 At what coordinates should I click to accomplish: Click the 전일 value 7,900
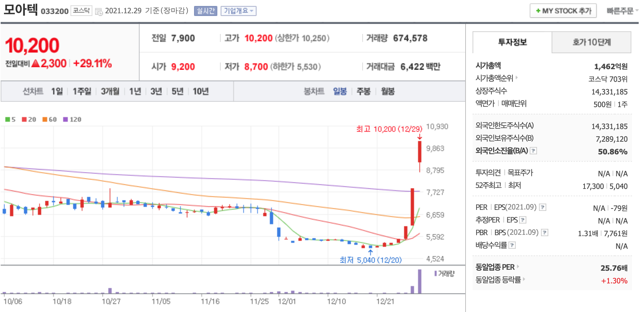pyautogui.click(x=183, y=38)
